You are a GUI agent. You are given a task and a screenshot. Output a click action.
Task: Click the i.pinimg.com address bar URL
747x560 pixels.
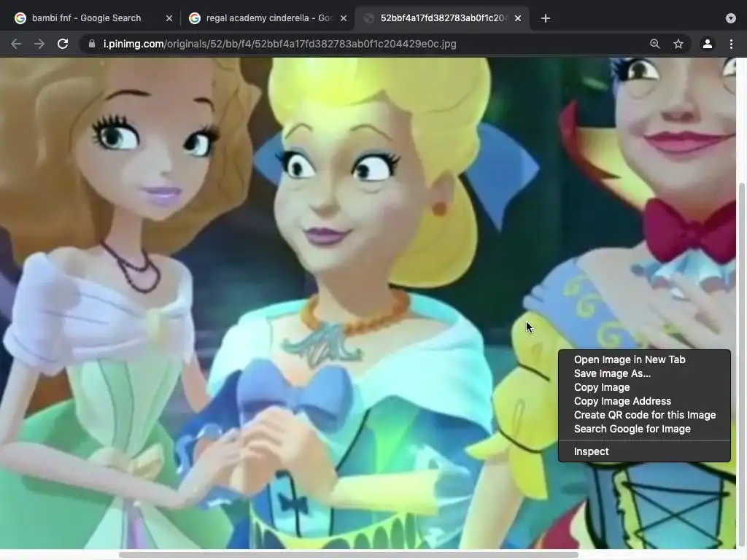click(x=279, y=44)
